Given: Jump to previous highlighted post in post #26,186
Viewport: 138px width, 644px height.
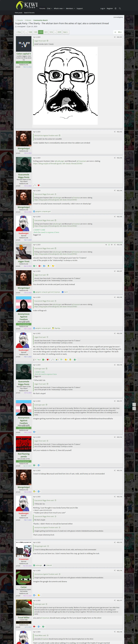Looking at the screenshot, I should (x=106, y=245).
